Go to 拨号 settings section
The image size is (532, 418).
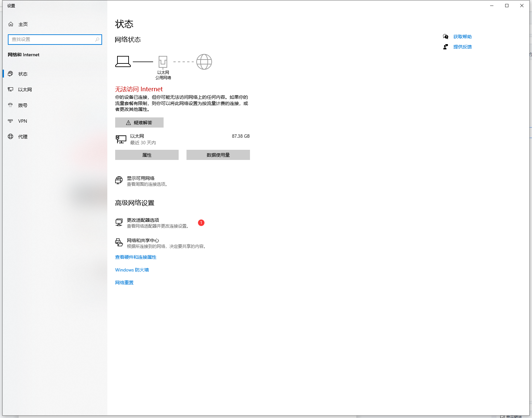[23, 105]
